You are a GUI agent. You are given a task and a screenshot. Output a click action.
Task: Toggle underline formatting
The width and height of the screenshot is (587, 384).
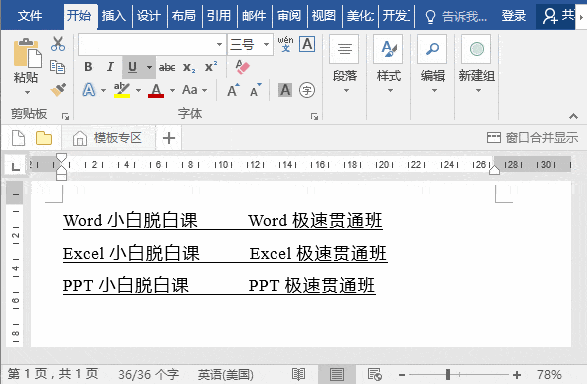pyautogui.click(x=132, y=67)
